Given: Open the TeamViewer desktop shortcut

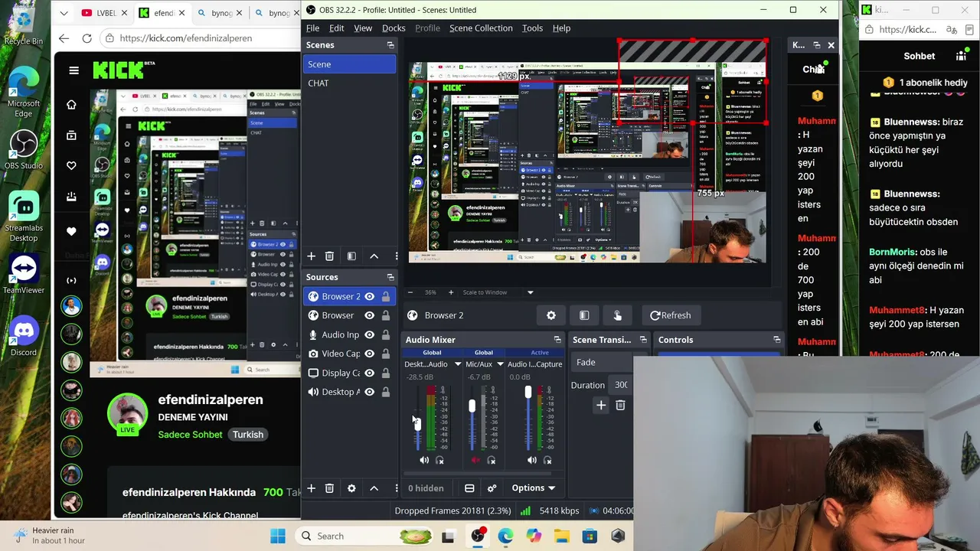Looking at the screenshot, I should tap(24, 274).
